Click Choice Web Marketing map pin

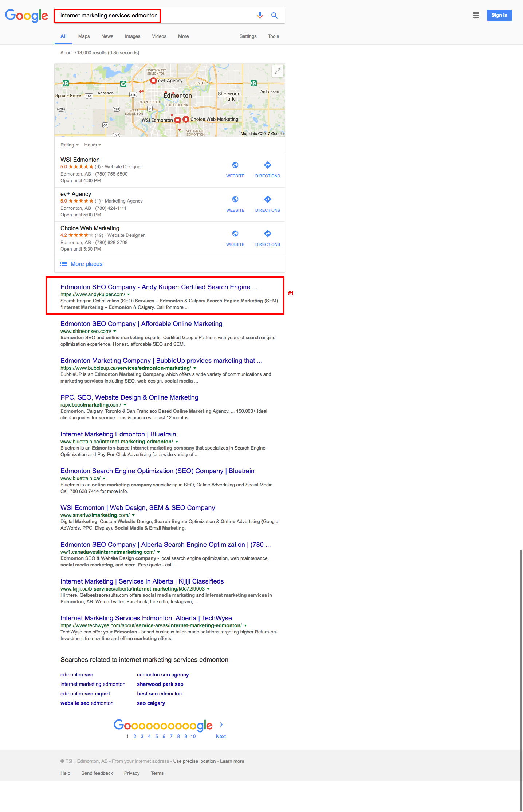click(186, 119)
